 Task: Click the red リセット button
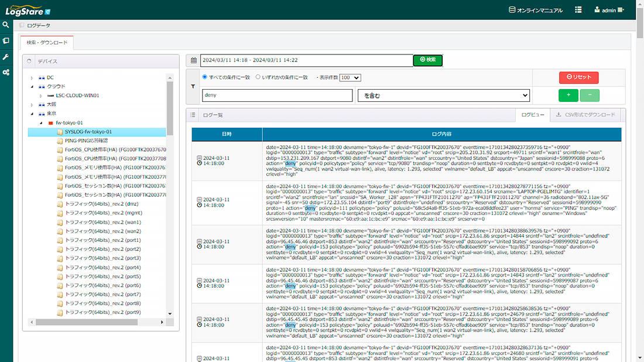[578, 77]
